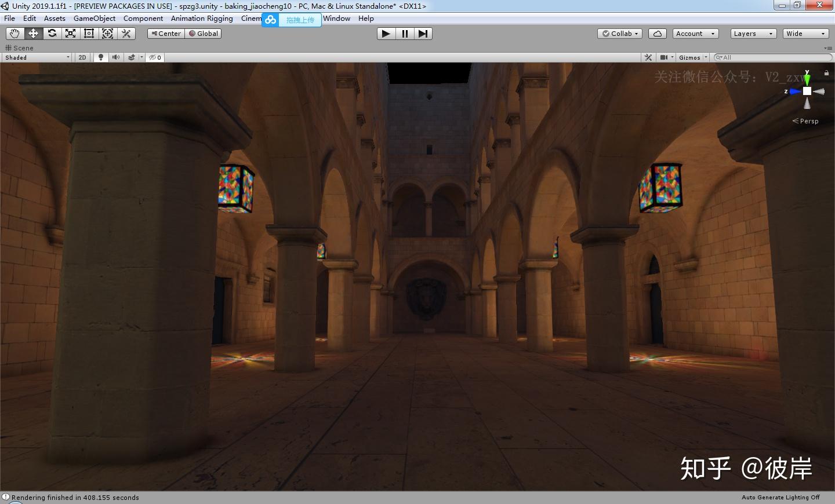Open the Animation Rigging menu

(x=202, y=19)
